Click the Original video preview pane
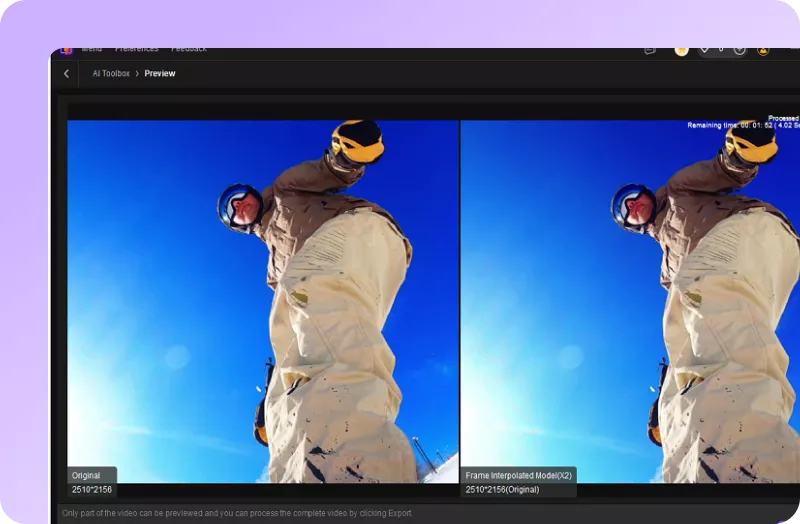The width and height of the screenshot is (800, 524). coord(263,301)
